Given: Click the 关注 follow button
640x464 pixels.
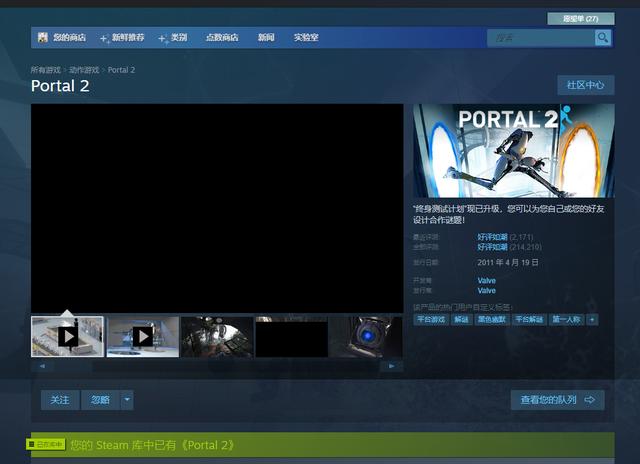Looking at the screenshot, I should (60, 400).
